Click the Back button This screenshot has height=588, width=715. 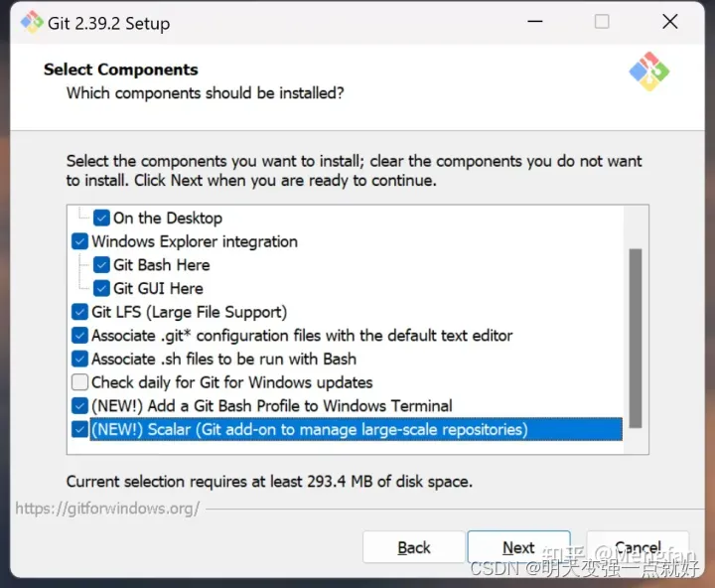[413, 547]
